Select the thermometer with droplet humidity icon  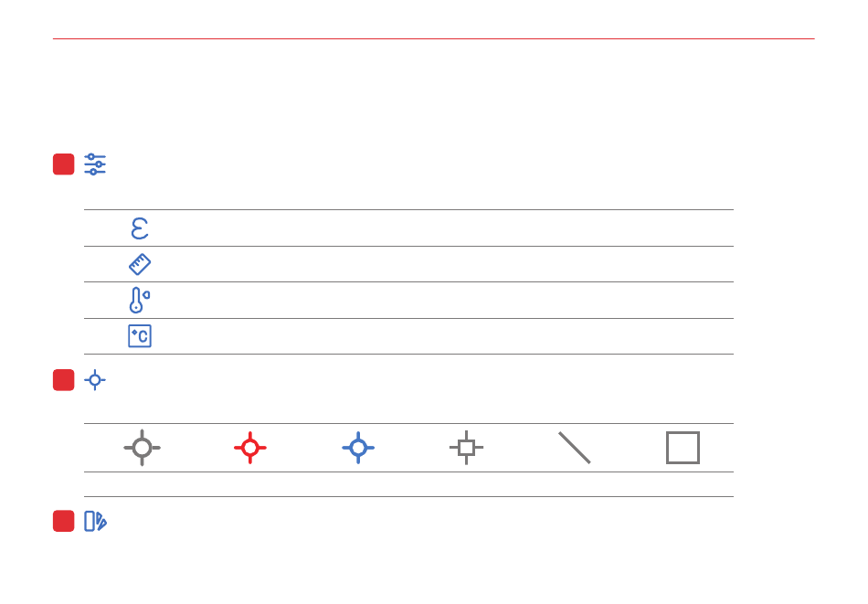pyautogui.click(x=140, y=300)
